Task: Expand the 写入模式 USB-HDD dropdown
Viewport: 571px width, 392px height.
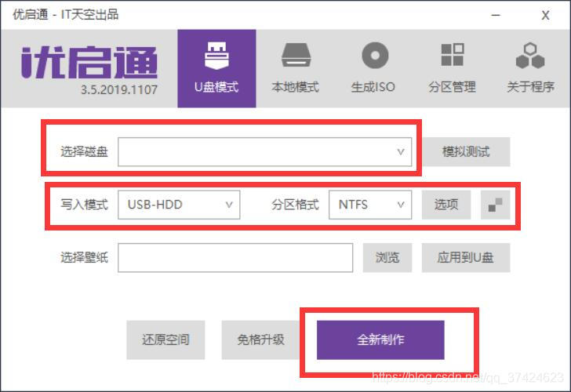Action: click(x=179, y=205)
